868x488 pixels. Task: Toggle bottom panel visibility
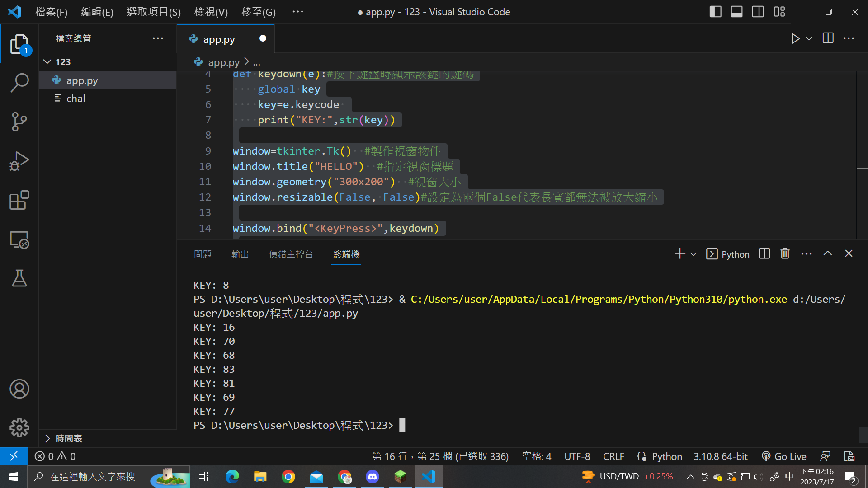[x=736, y=12]
